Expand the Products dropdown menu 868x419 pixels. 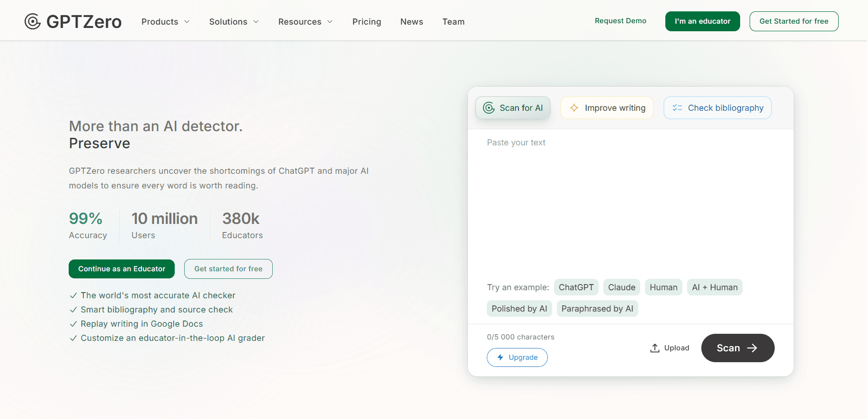pyautogui.click(x=165, y=22)
